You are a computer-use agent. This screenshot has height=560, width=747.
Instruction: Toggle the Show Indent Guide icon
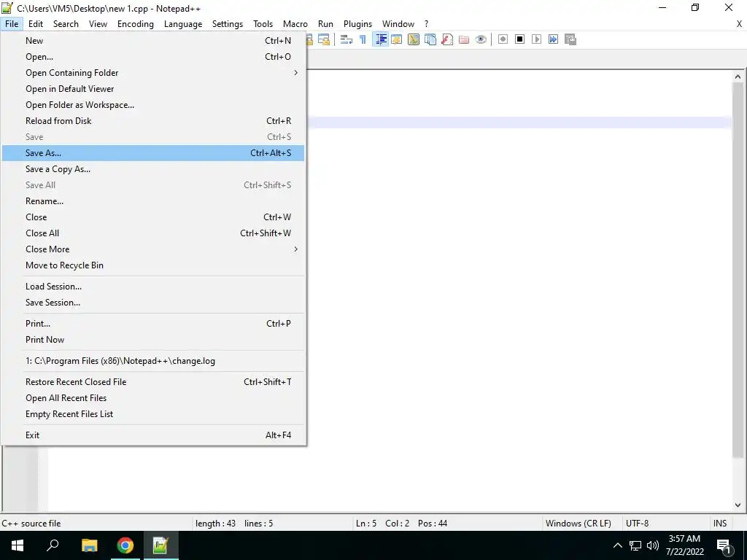[380, 39]
